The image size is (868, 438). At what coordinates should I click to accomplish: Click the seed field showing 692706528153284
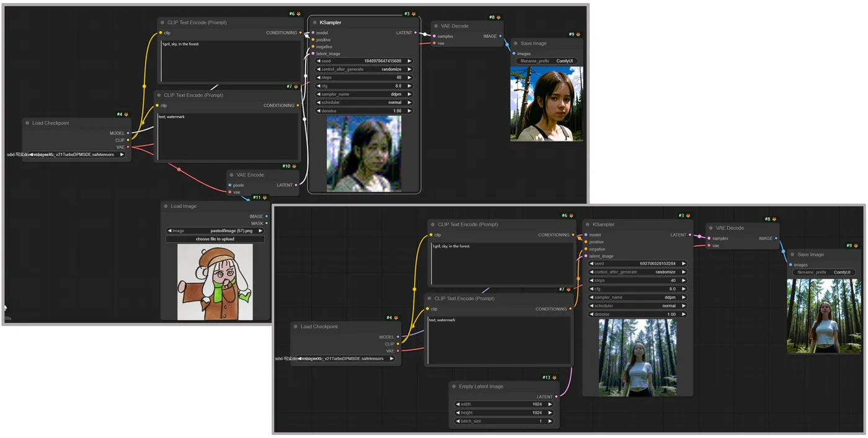[637, 264]
